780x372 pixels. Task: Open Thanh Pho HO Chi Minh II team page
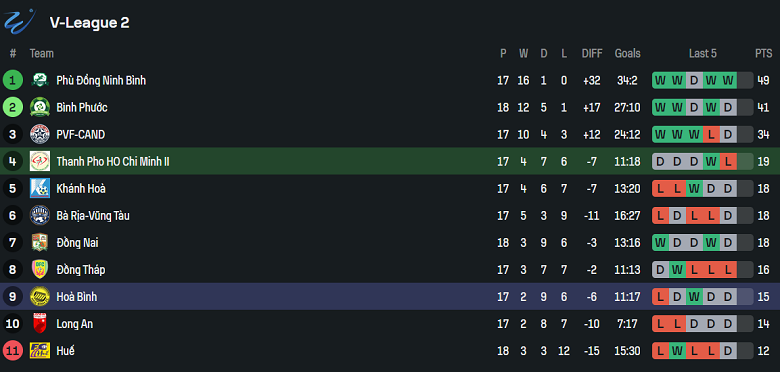[x=113, y=162]
